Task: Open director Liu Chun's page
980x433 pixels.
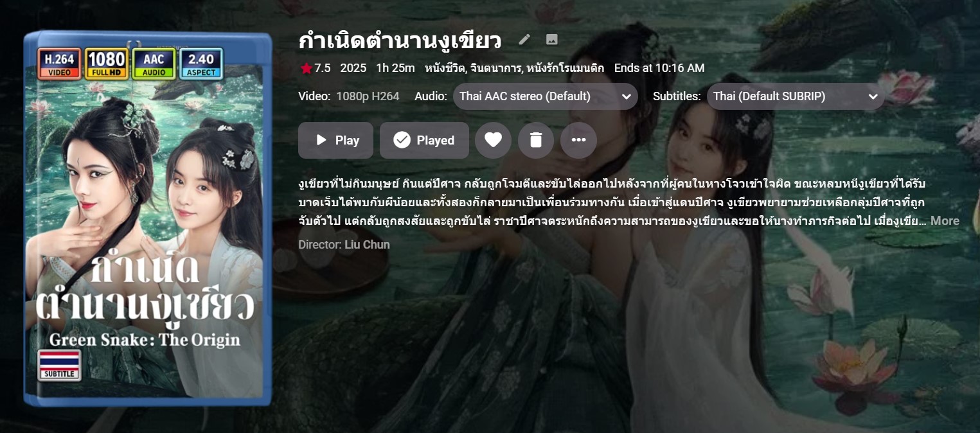Action: pos(367,245)
